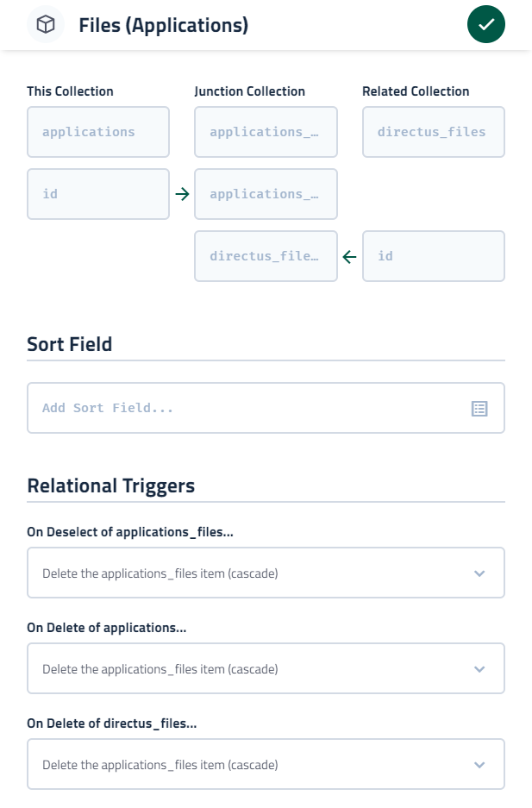The width and height of the screenshot is (532, 808).
Task: Click the chevron on the On Delete of applications dropdown
Action: 480,668
